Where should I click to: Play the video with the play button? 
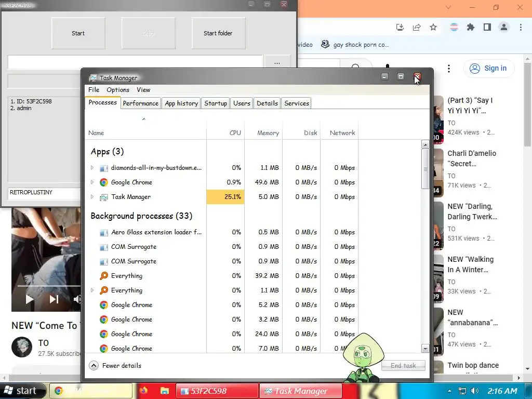tap(30, 299)
